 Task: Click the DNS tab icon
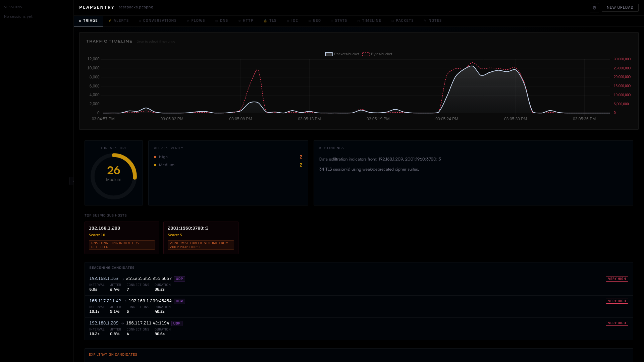click(217, 21)
